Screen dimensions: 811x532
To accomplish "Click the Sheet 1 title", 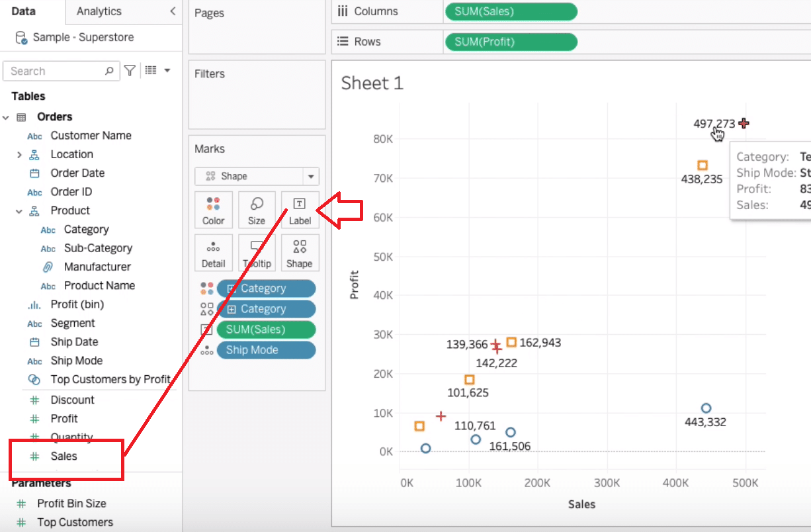I will coord(372,83).
